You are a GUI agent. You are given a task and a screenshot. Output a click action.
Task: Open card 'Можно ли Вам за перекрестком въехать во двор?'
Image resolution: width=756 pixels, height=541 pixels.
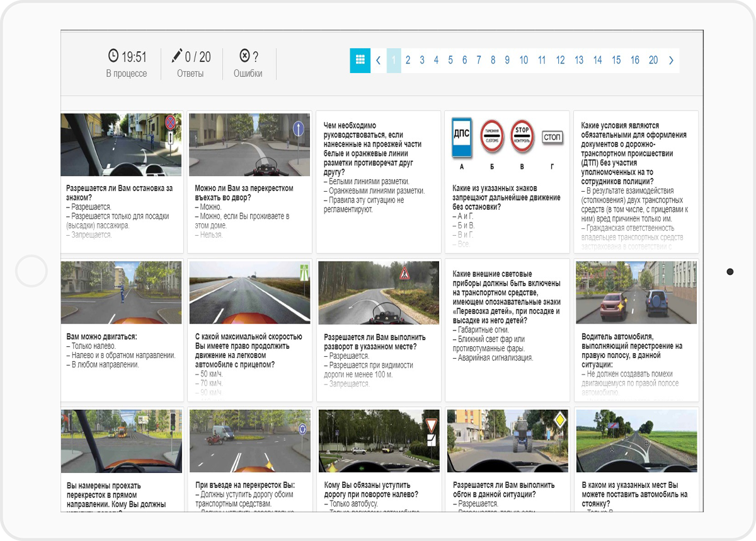pos(250,182)
